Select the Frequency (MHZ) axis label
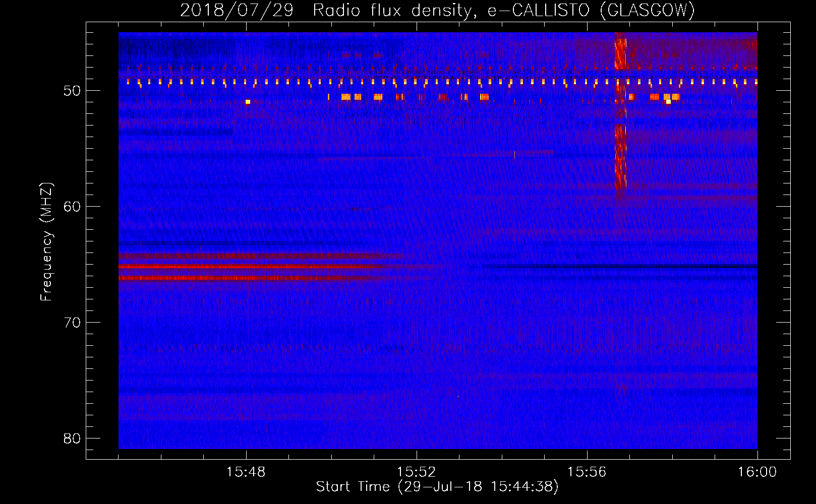 point(46,242)
